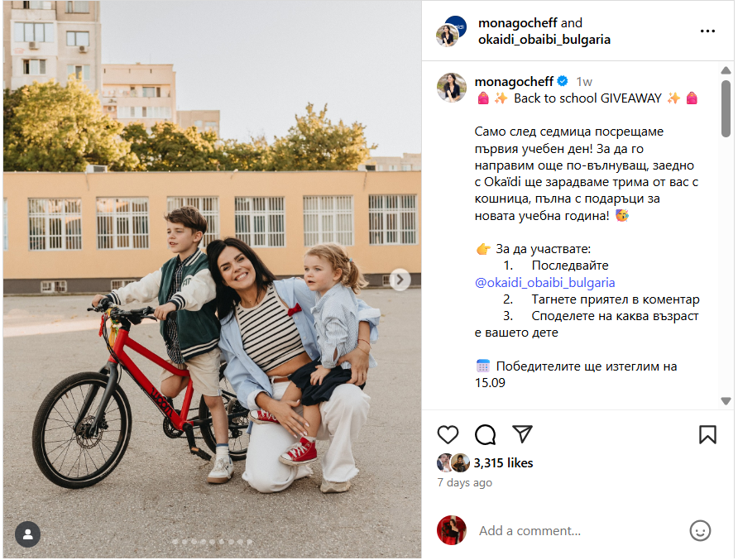The image size is (738, 560).
Task: Open the three-dot more options menu
Action: click(x=707, y=31)
